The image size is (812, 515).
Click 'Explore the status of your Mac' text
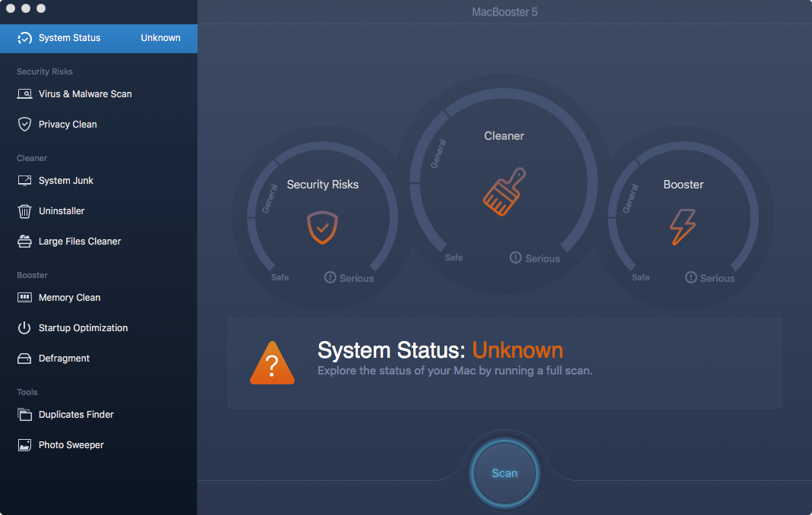[455, 371]
